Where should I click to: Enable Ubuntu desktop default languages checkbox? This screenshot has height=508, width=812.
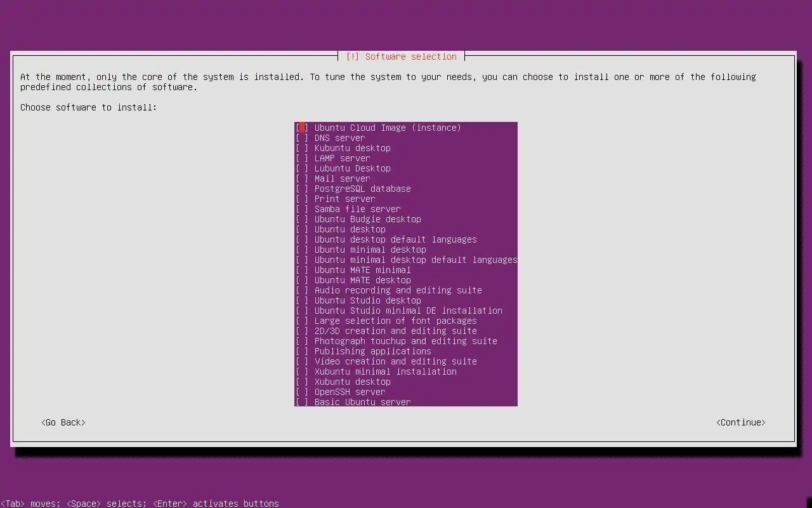click(302, 239)
